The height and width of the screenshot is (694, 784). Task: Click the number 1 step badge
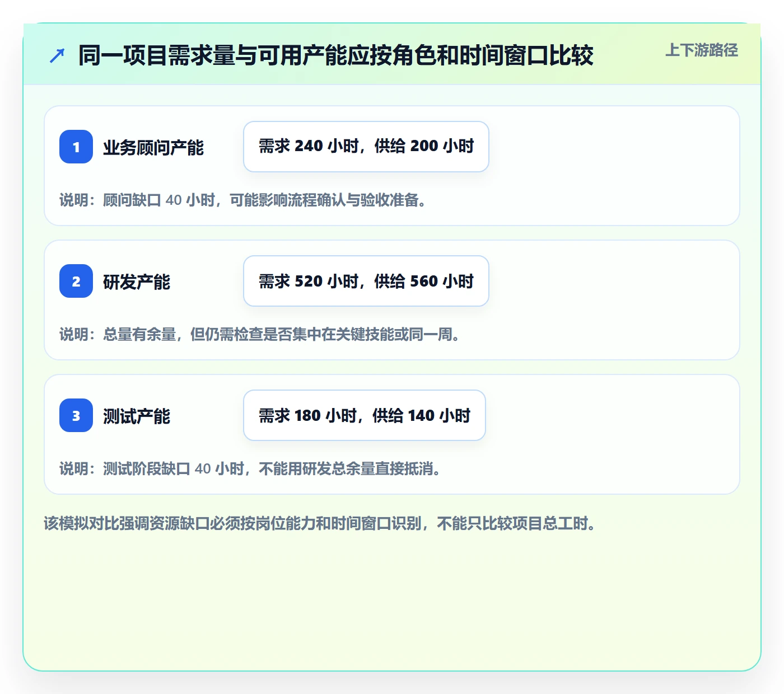click(x=76, y=147)
